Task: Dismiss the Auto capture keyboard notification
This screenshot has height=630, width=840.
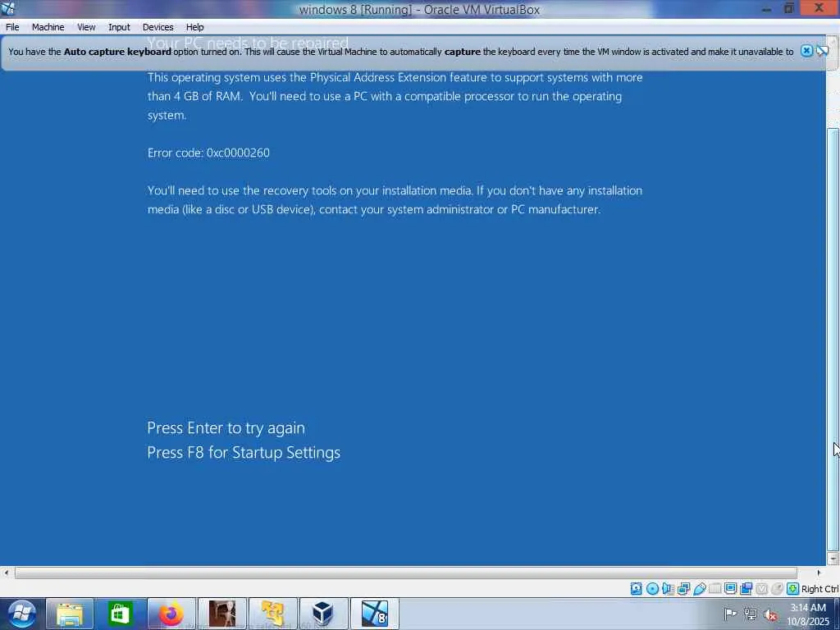Action: tap(806, 51)
